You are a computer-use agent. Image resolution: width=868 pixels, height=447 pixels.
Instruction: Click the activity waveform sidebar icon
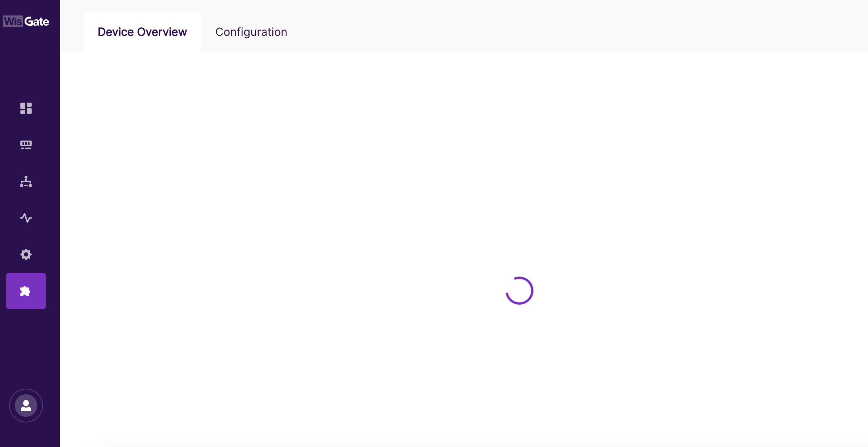click(x=26, y=218)
